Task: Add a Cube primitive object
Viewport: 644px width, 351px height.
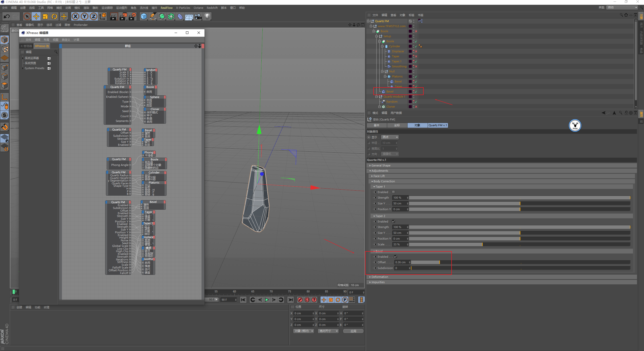Action: pyautogui.click(x=144, y=17)
